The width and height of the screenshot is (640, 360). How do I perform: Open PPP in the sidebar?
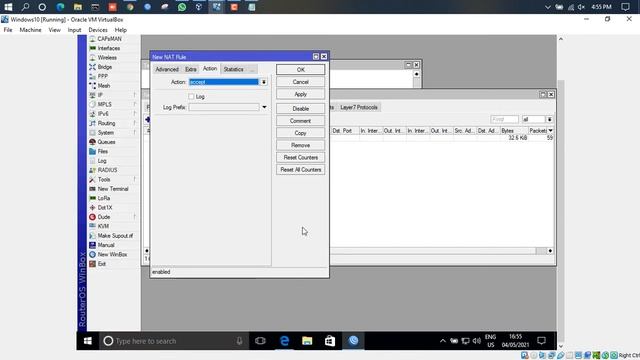(x=102, y=76)
